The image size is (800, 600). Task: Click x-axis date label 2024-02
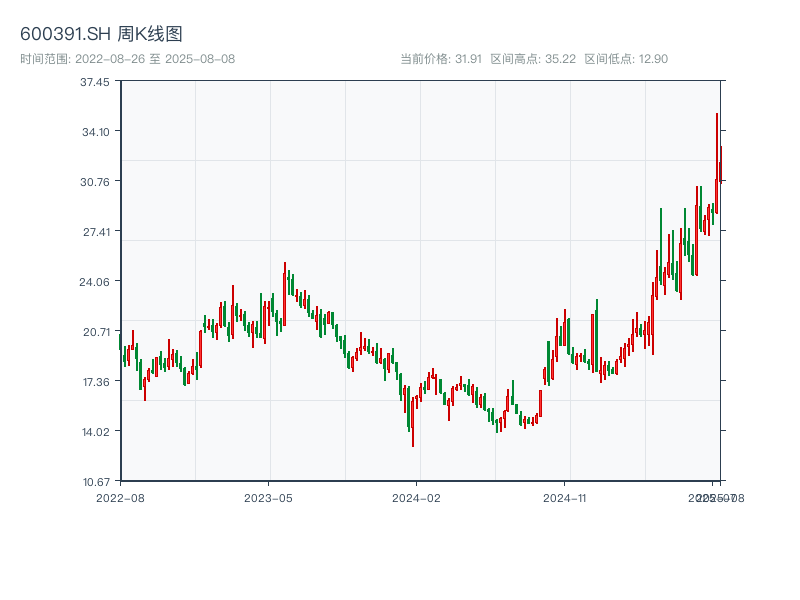pos(416,498)
